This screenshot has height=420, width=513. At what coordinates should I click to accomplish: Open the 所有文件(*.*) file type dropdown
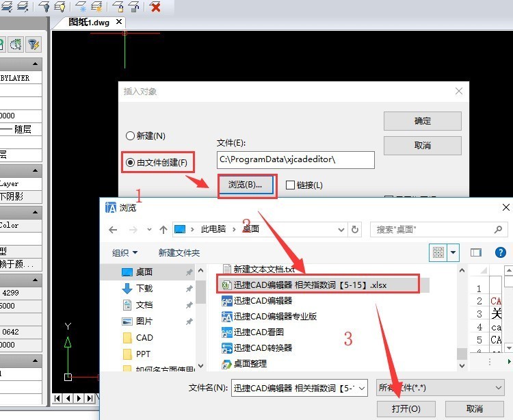440,388
